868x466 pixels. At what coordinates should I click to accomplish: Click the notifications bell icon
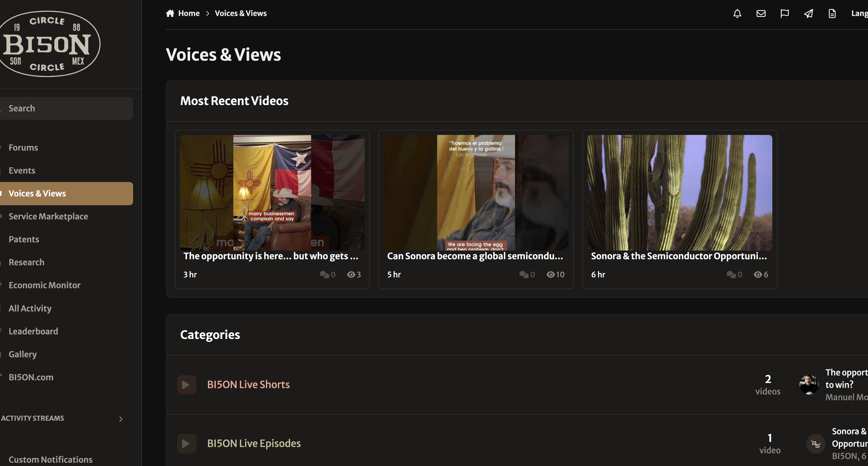point(737,14)
